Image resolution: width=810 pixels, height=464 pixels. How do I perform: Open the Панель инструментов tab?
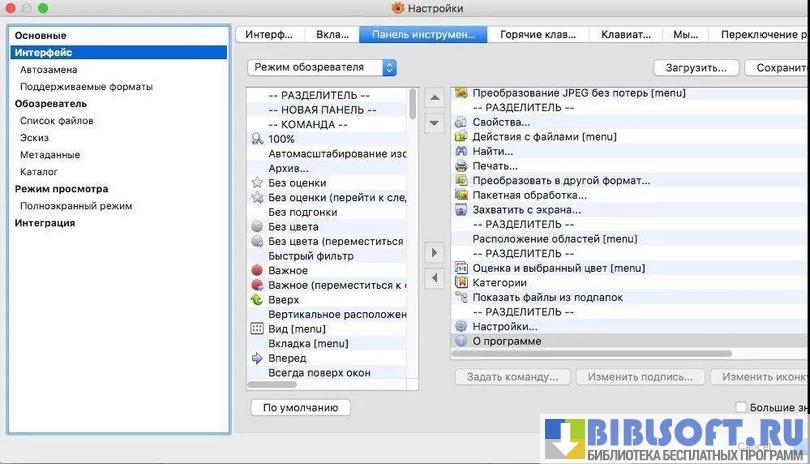point(423,34)
